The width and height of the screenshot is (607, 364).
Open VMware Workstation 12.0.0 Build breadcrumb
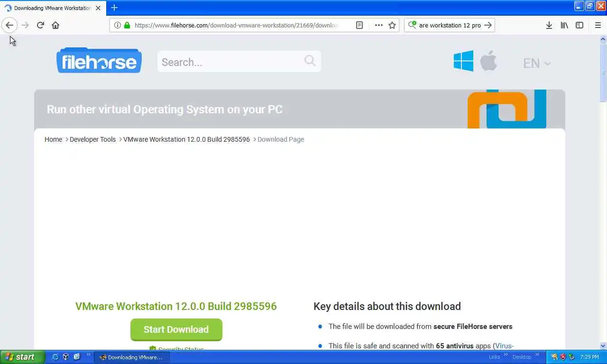(186, 139)
